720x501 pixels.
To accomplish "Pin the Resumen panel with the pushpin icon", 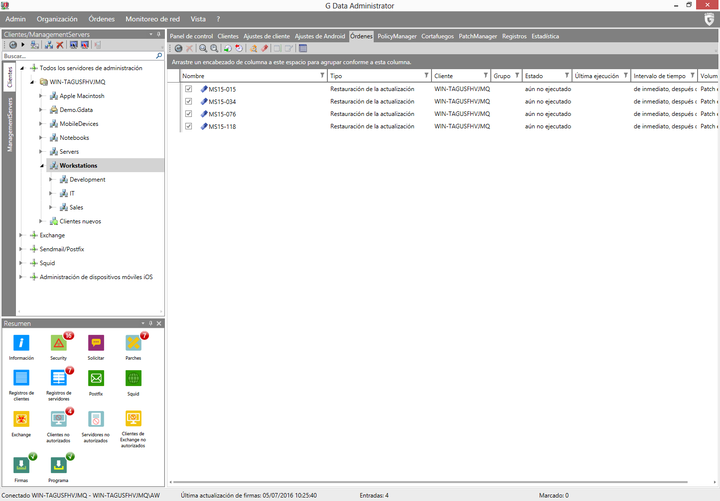I will 151,323.
